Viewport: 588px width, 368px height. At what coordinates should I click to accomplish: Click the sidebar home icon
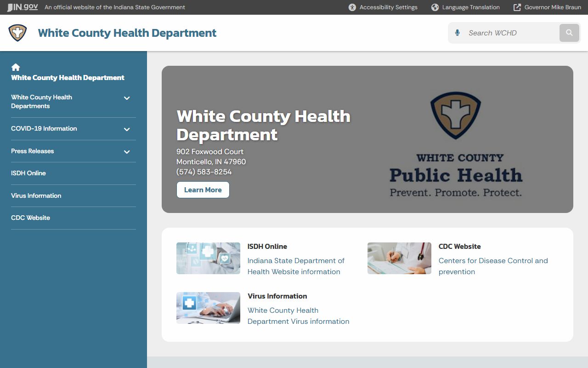click(x=16, y=67)
